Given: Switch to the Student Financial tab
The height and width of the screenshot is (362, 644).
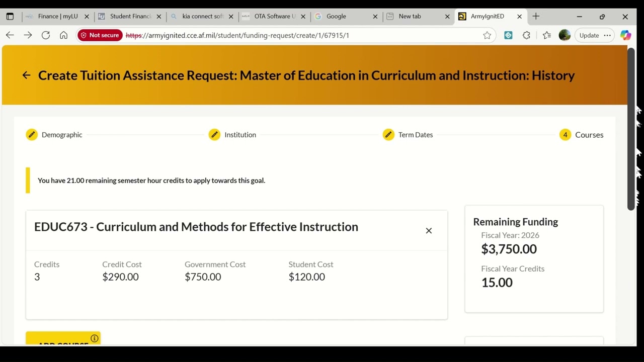Looking at the screenshot, I should click(x=130, y=16).
